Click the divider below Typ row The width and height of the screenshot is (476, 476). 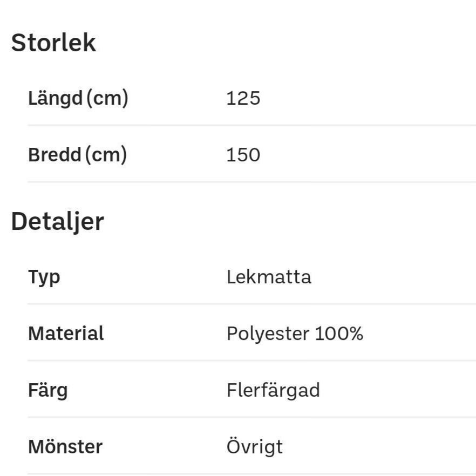point(251,303)
